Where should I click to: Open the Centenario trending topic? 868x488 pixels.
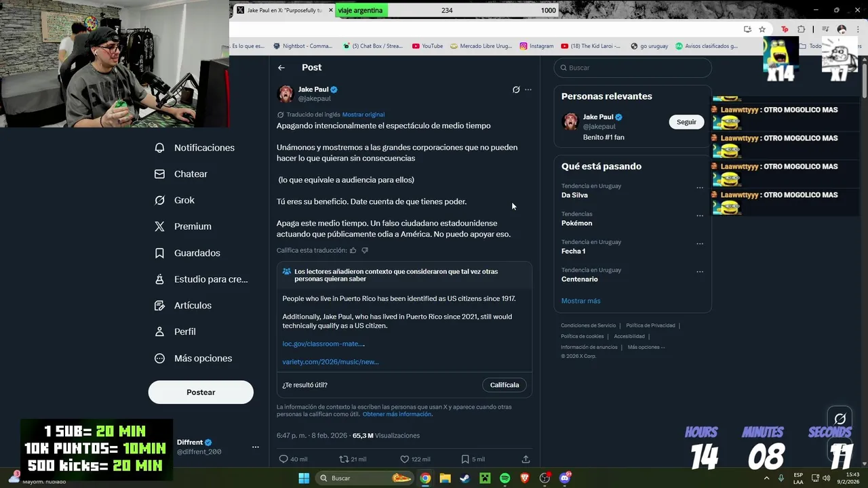point(580,279)
